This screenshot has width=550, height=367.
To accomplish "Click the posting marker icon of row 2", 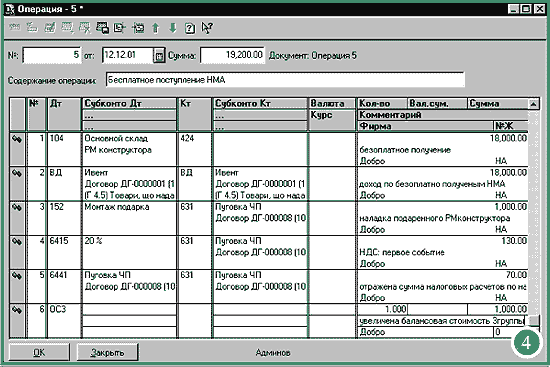I will [x=17, y=173].
